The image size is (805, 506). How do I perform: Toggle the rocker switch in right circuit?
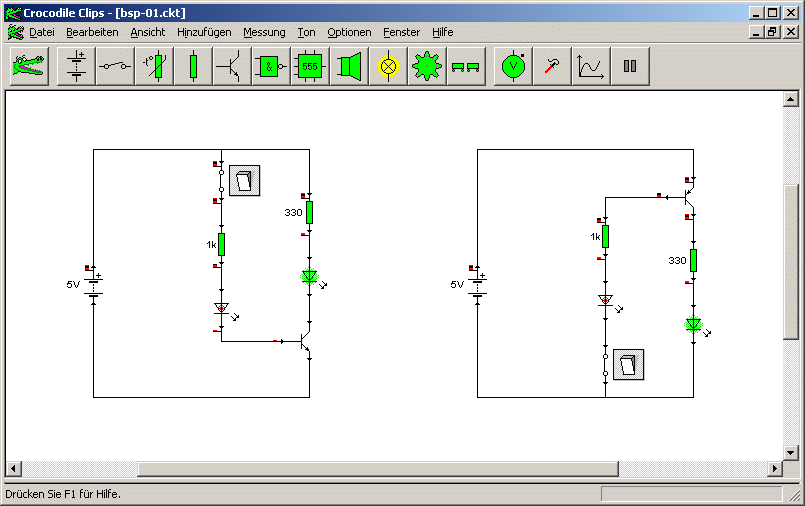pos(628,365)
